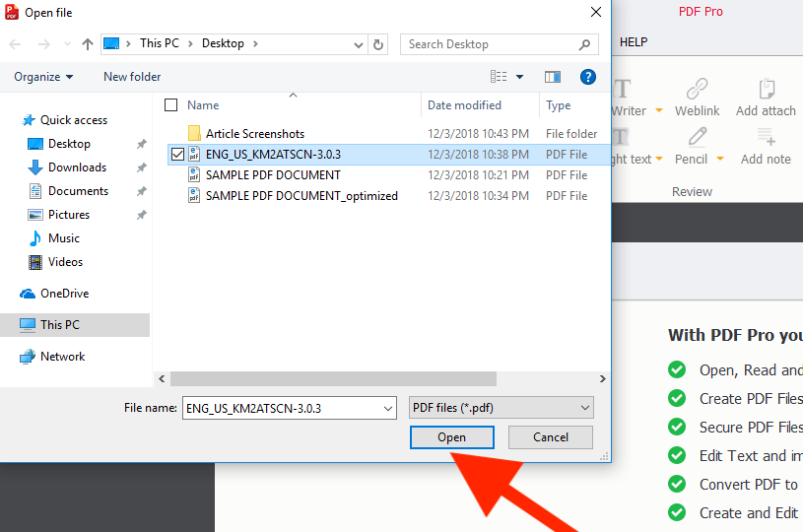Click the Search Desktop field
Viewport: 803px width, 532px height.
tap(490, 44)
